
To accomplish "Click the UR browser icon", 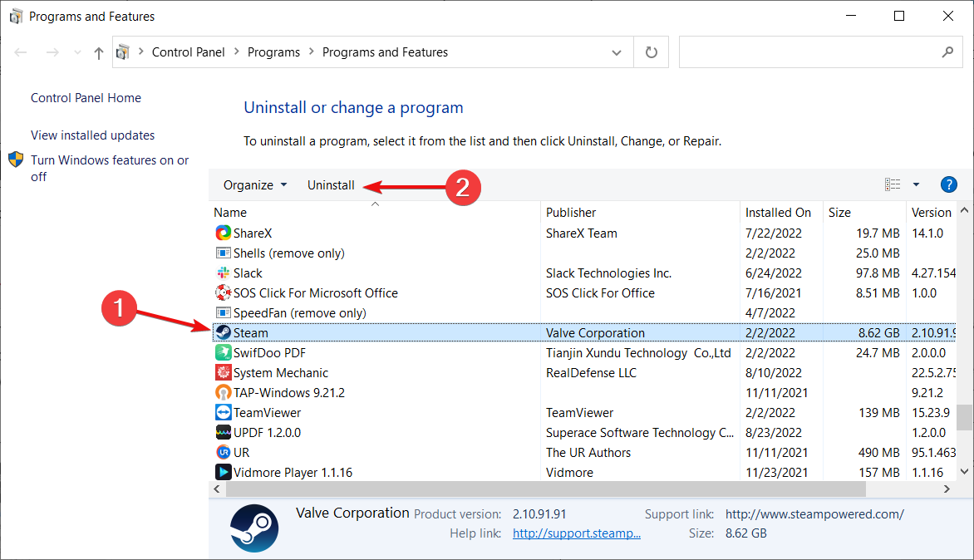I will (223, 452).
